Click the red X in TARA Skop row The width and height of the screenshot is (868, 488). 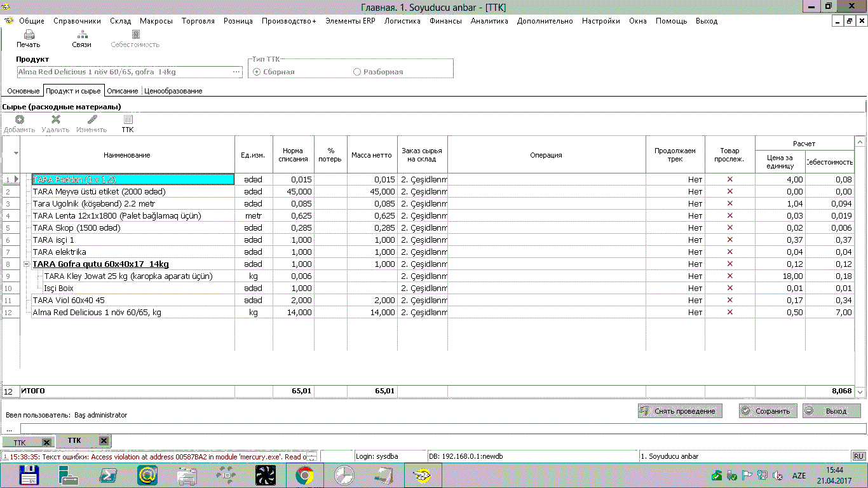[x=729, y=228]
